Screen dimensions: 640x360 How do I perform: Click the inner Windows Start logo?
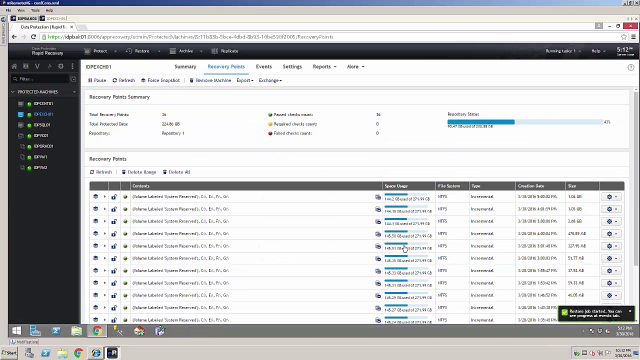click(17, 331)
